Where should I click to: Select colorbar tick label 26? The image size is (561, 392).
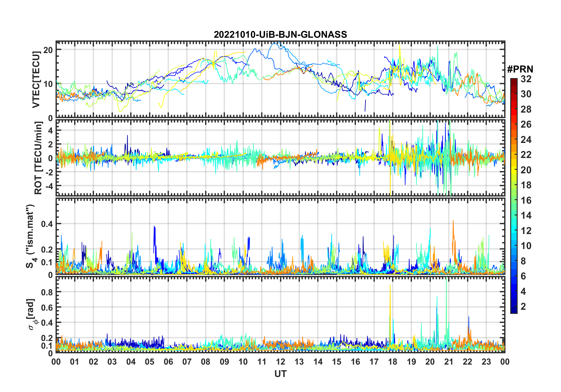[526, 124]
